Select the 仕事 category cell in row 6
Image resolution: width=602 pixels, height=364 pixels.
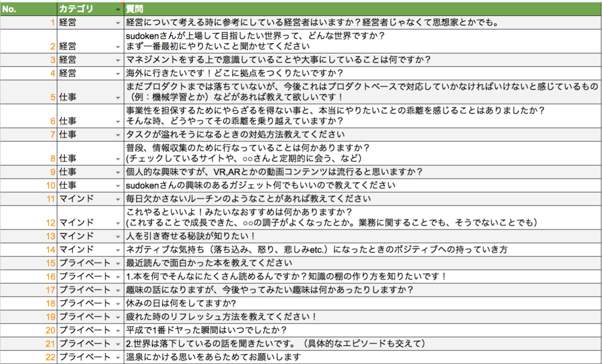point(90,116)
